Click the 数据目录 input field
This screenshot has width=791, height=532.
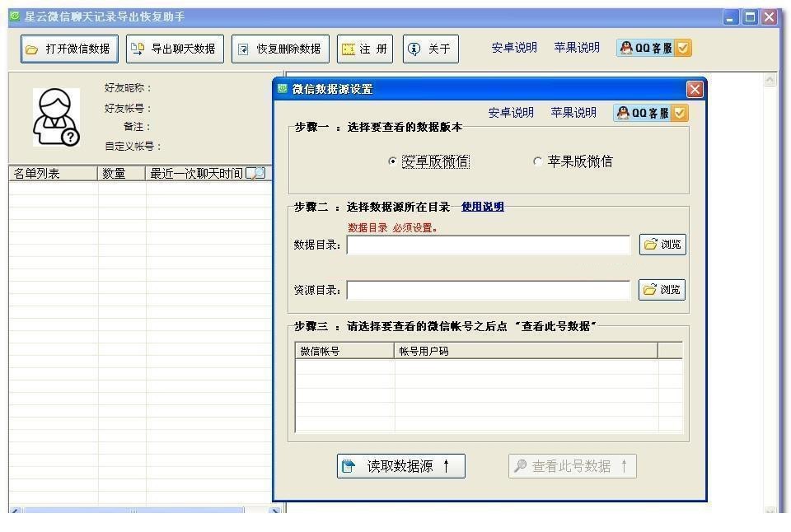489,245
